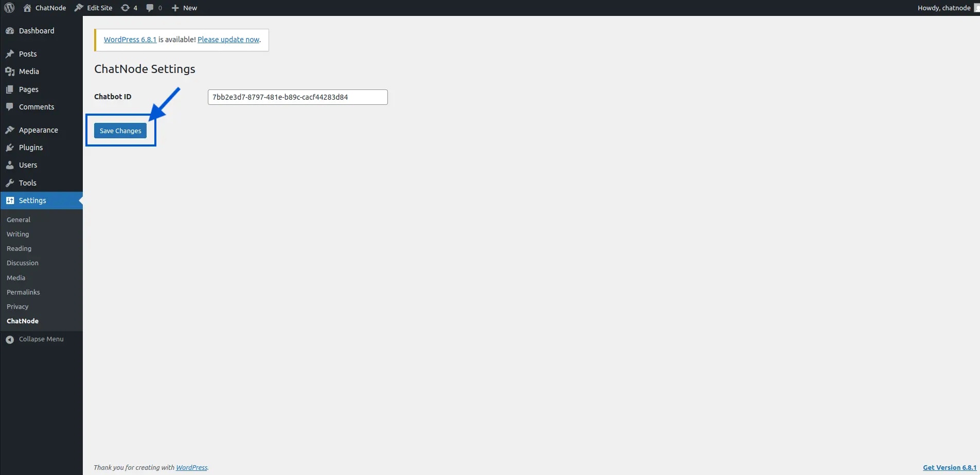This screenshot has height=475, width=980.
Task: Open Media settings submenu item
Action: pos(16,278)
